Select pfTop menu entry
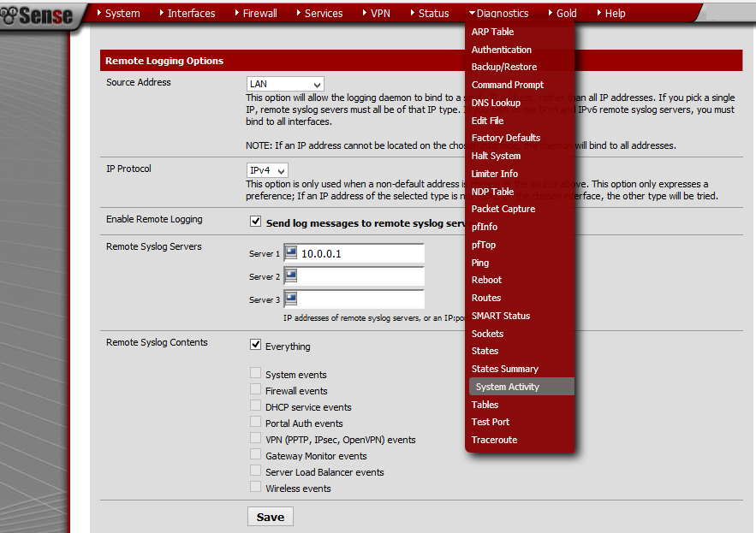756x533 pixels. (x=483, y=245)
